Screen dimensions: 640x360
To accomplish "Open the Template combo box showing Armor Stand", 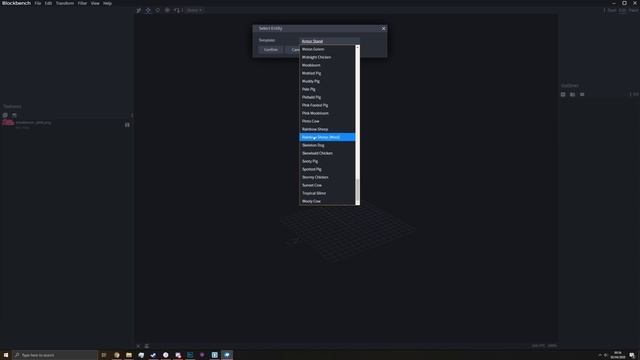I will tap(329, 41).
